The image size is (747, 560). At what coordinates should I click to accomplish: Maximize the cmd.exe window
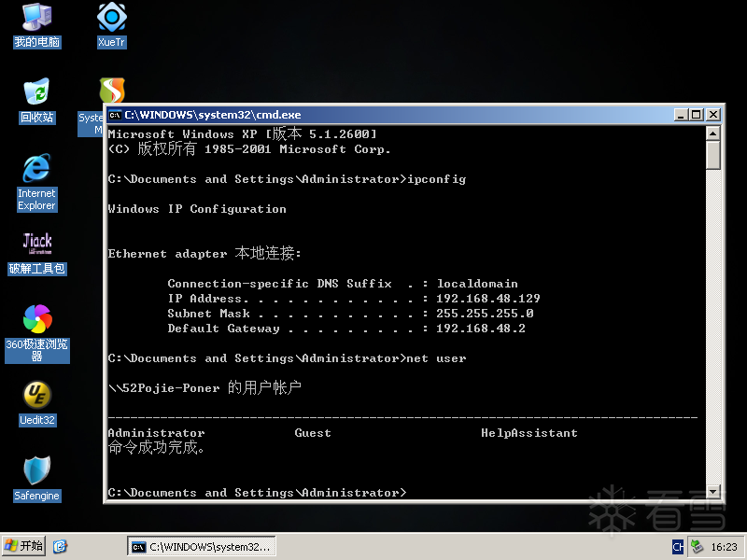click(x=696, y=115)
